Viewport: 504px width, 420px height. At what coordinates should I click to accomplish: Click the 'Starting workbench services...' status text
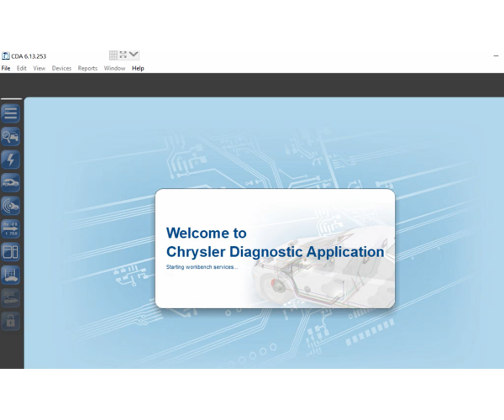point(202,267)
